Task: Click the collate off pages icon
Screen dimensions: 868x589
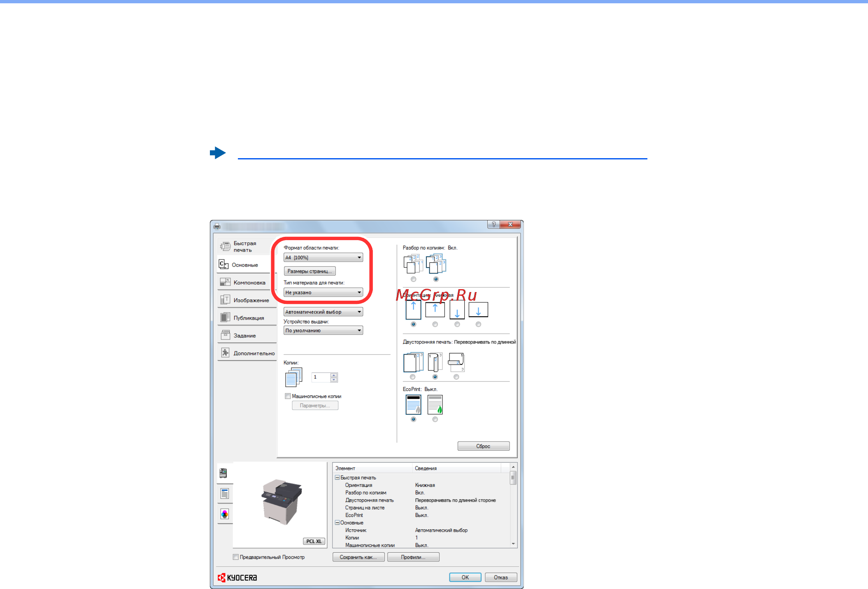Action: coord(413,264)
